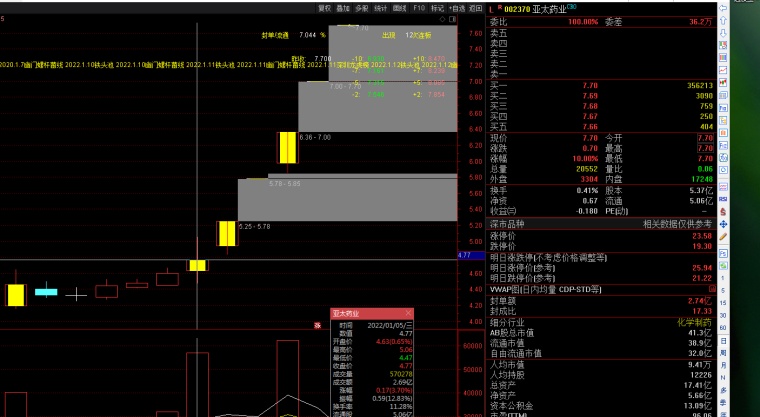This screenshot has height=417, width=760.
Task: Select weekly 周 period
Action: coord(723,353)
